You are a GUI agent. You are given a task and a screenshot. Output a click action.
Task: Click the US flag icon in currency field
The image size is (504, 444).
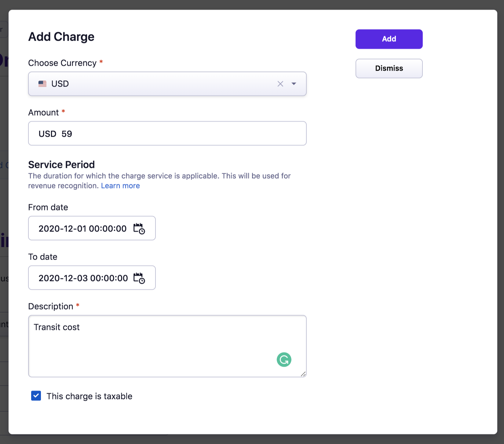43,83
